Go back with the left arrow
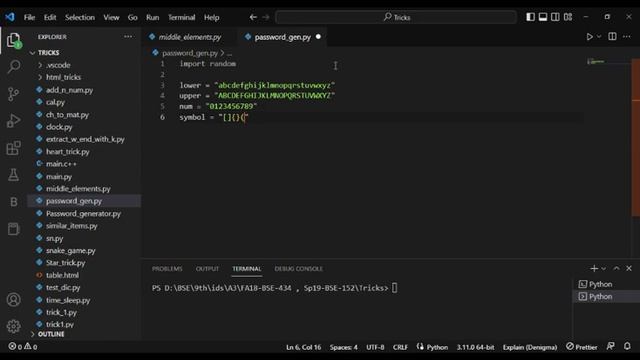This screenshot has height=360, width=640. point(253,17)
